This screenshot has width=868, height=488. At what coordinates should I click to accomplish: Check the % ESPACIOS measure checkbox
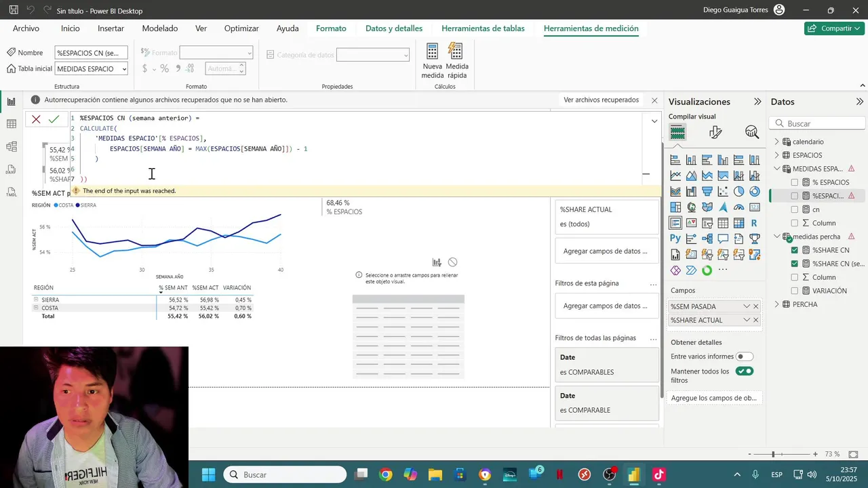(795, 182)
